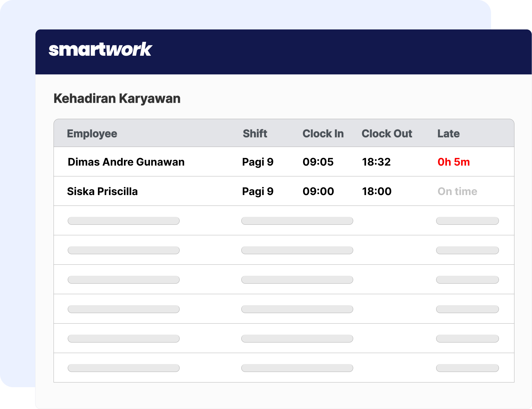Click the smartwork logo
Viewport: 532px width, 409px height.
coord(101,50)
